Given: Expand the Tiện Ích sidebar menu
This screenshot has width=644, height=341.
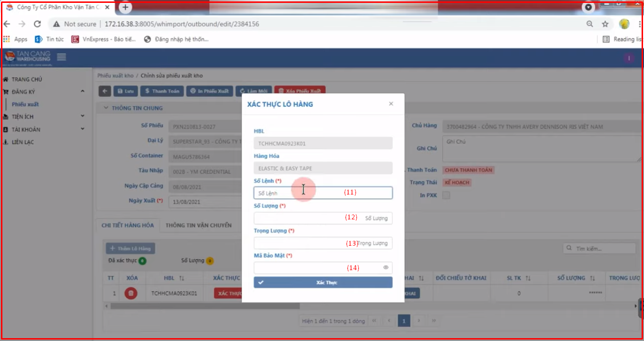Looking at the screenshot, I should click(82, 116).
